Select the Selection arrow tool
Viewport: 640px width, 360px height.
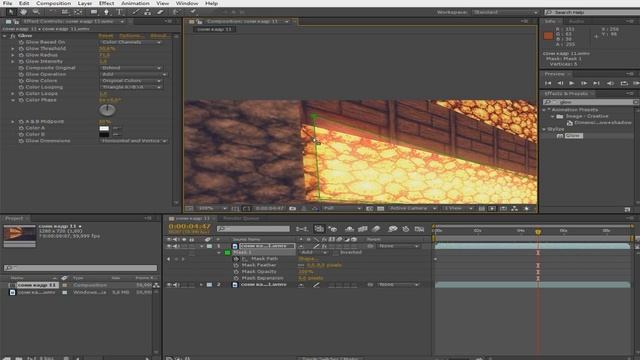tap(11, 12)
